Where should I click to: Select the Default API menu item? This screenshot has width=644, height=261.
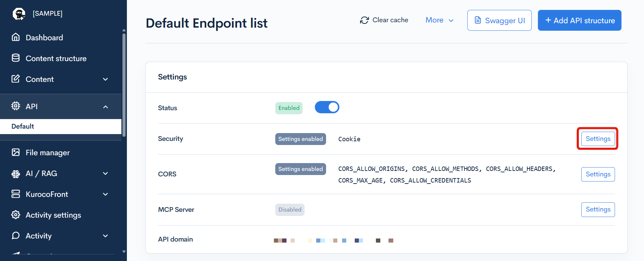click(x=23, y=126)
